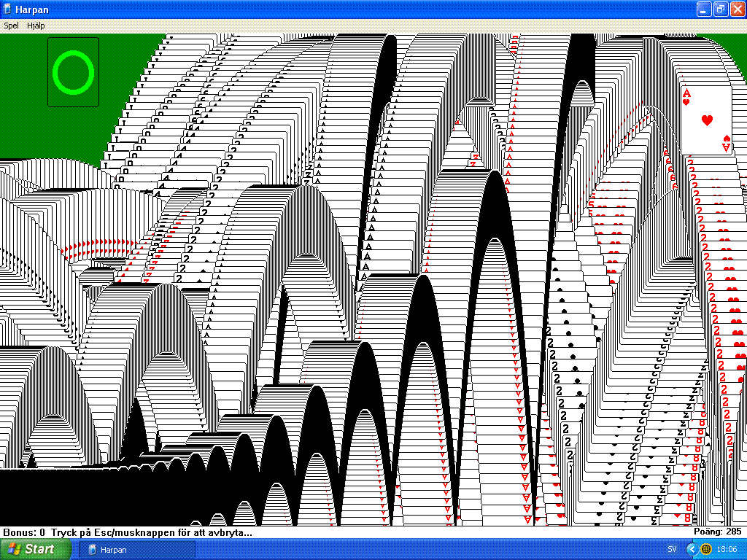747x560 pixels.
Task: Click the Ace of Hearts card
Action: pos(706,120)
